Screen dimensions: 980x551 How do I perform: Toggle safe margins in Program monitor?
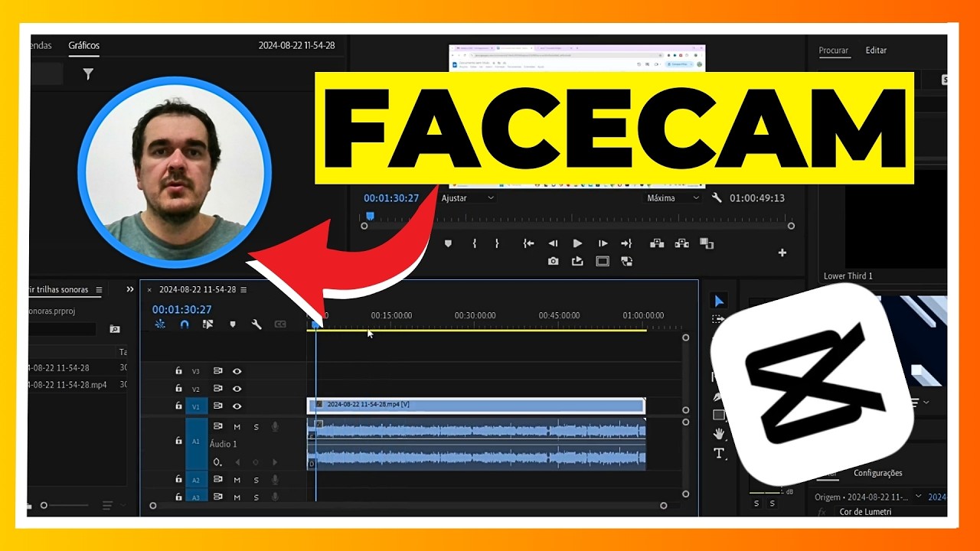tap(603, 262)
